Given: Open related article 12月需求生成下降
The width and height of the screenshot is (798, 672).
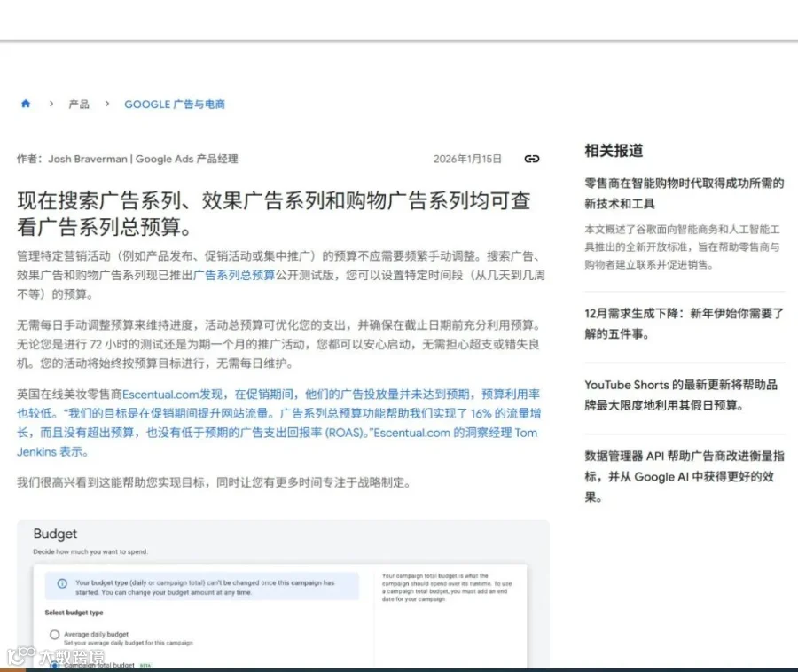Looking at the screenshot, I should [684, 324].
